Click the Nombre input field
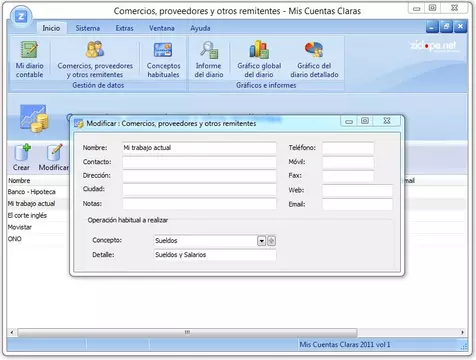The width and height of the screenshot is (476, 360). point(199,148)
